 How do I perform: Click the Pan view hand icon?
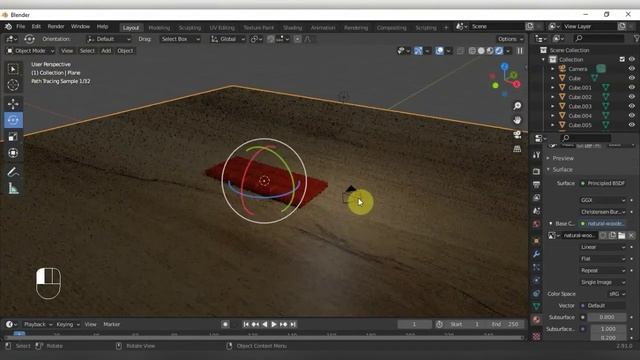(517, 120)
